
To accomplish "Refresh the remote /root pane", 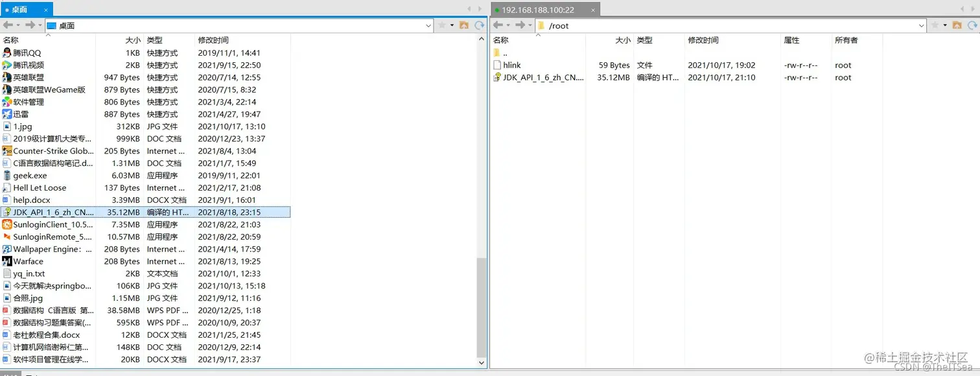I will click(973, 25).
